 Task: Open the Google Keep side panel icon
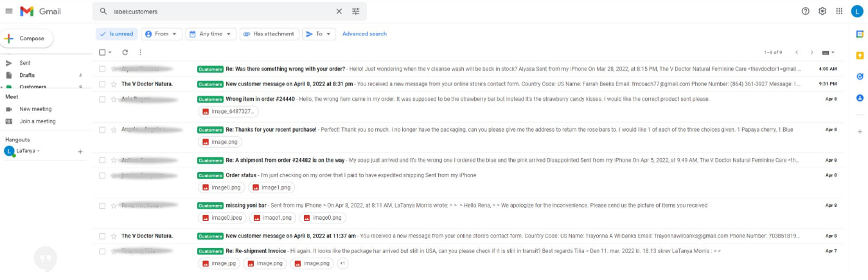point(860,55)
